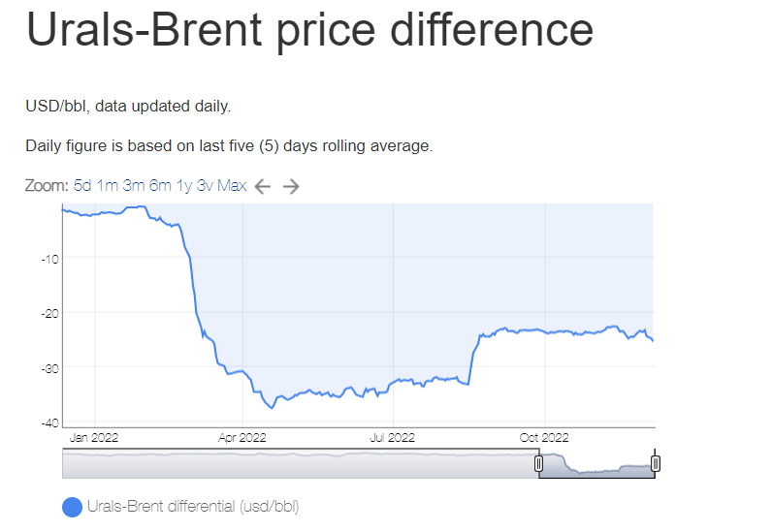Viewport: 773px width, 532px height.
Task: Click the Jul 2022 axis label
Action: click(x=392, y=438)
